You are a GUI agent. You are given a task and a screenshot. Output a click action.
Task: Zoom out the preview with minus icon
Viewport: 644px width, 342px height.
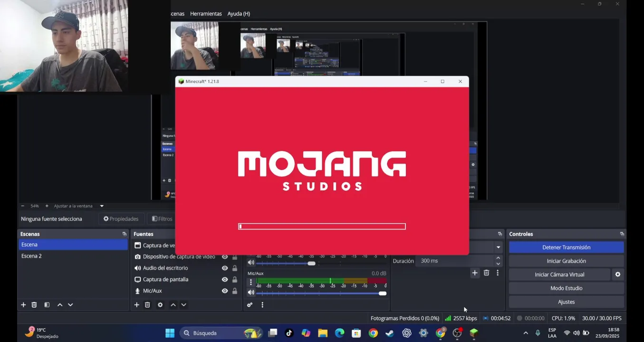pos(22,206)
